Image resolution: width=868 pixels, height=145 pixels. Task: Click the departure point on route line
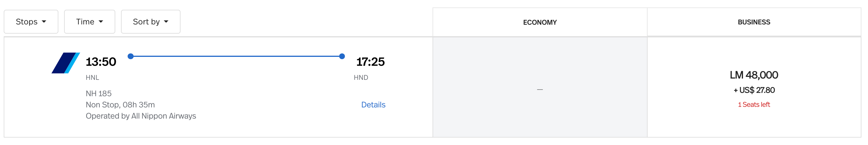click(131, 56)
